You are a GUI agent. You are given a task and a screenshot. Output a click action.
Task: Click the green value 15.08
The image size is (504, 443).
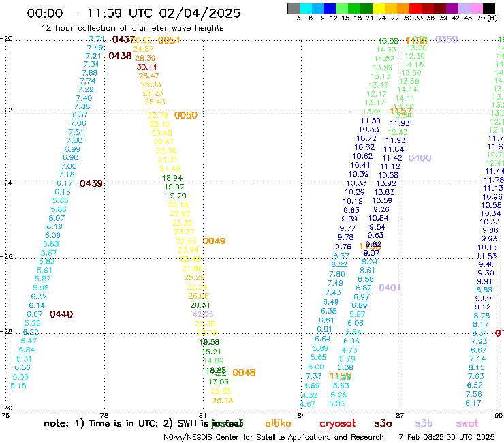388,41
